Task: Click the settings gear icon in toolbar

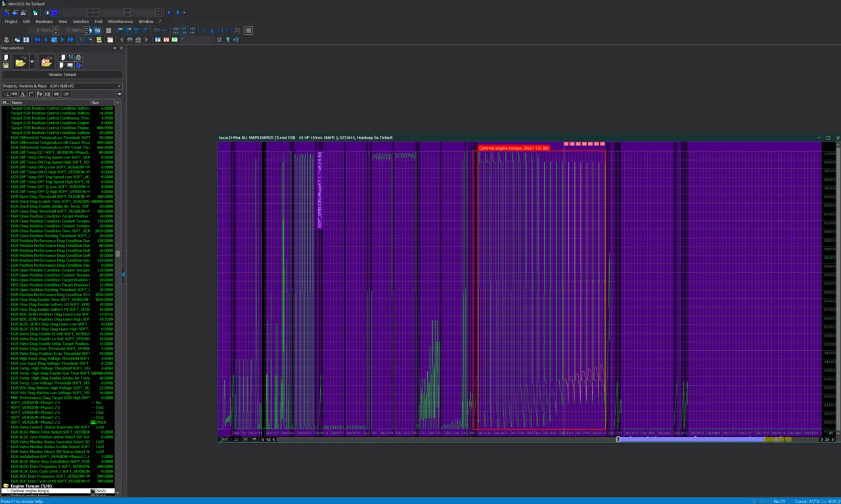Action: click(219, 39)
